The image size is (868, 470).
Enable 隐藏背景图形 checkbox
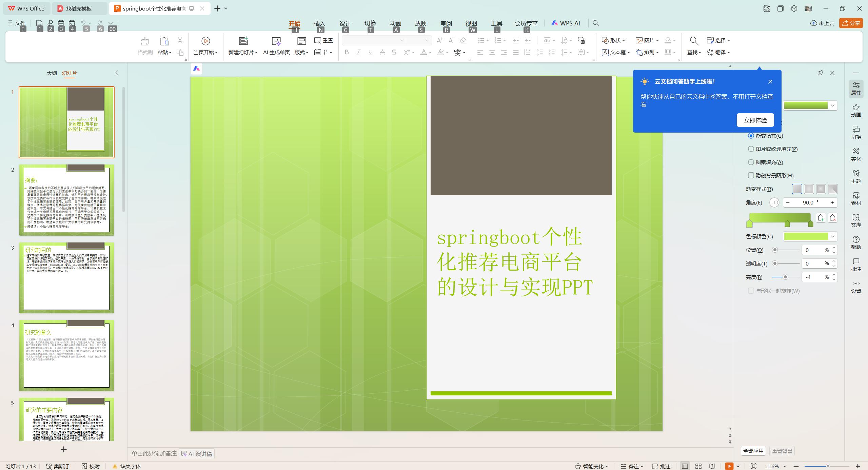coord(751,175)
